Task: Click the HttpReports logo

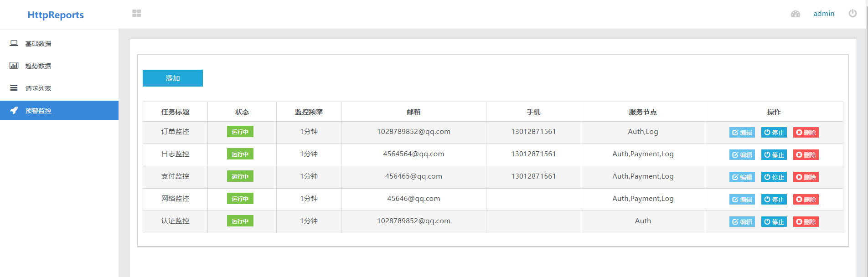Action: (56, 15)
